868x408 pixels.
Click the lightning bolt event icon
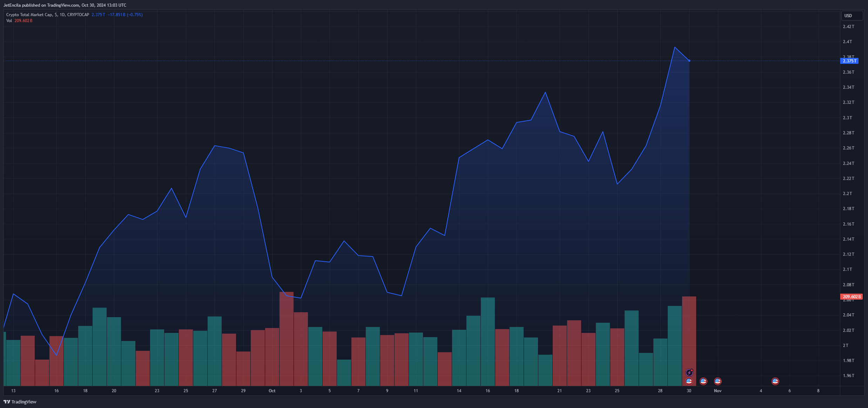[x=689, y=373]
